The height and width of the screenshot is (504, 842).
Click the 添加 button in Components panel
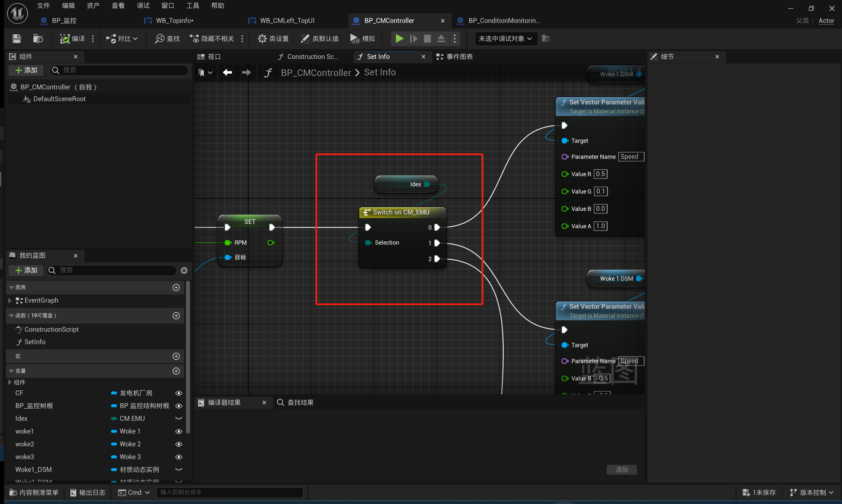(x=26, y=70)
